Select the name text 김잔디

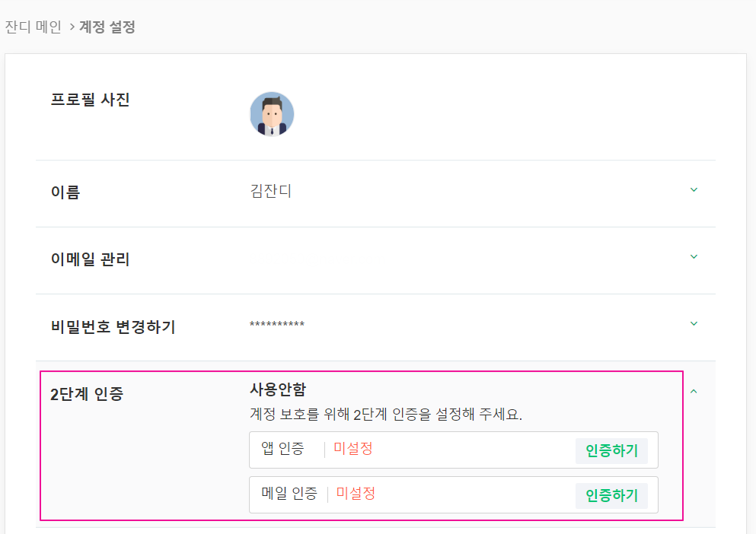coord(271,192)
